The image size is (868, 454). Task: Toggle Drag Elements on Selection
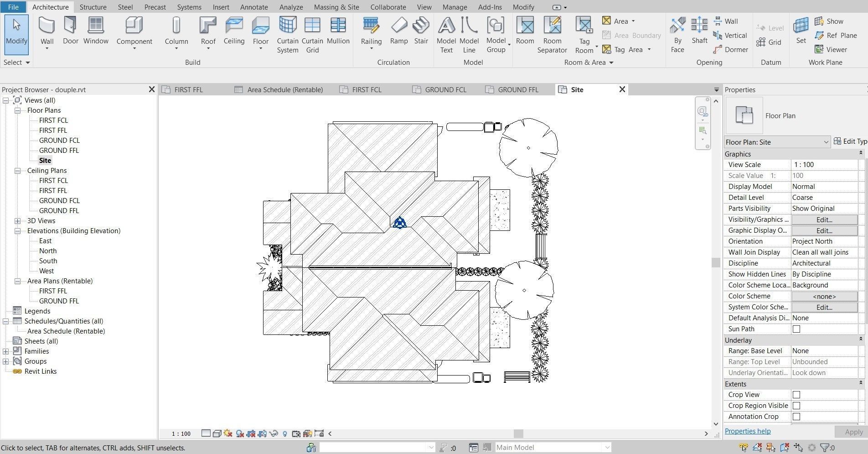[798, 448]
